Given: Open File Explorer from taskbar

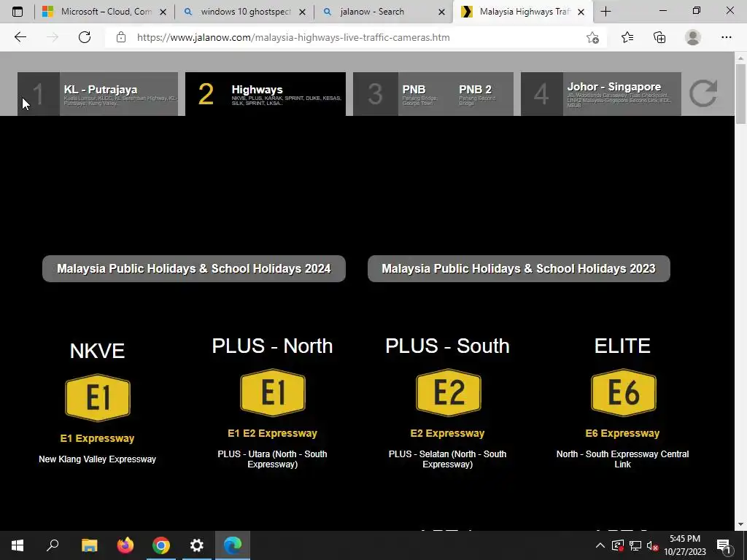Looking at the screenshot, I should point(89,545).
